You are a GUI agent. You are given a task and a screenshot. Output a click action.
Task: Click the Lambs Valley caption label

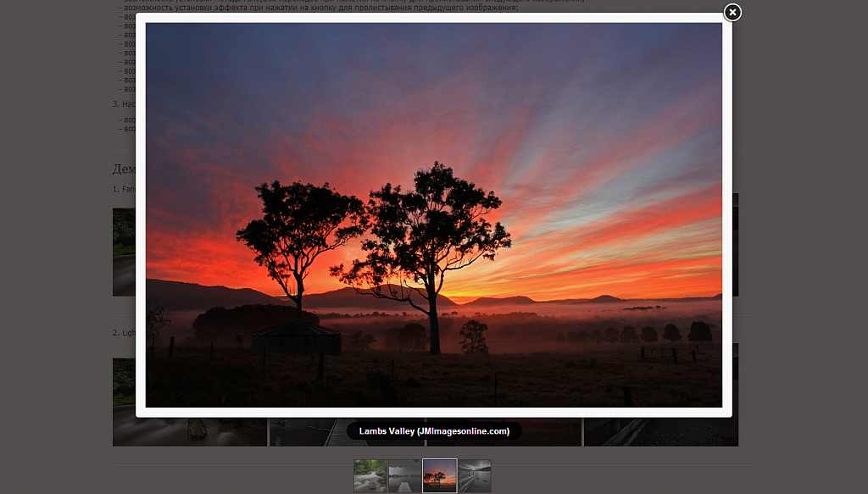pos(434,431)
